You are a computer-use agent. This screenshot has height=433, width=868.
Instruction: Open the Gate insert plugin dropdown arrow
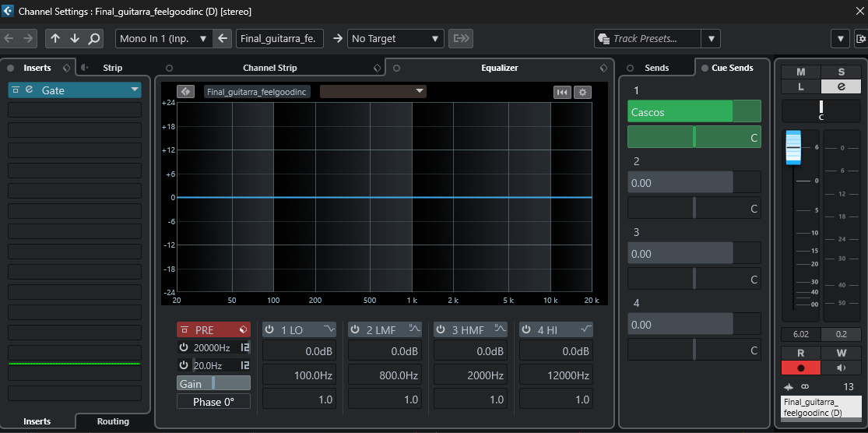(x=135, y=90)
